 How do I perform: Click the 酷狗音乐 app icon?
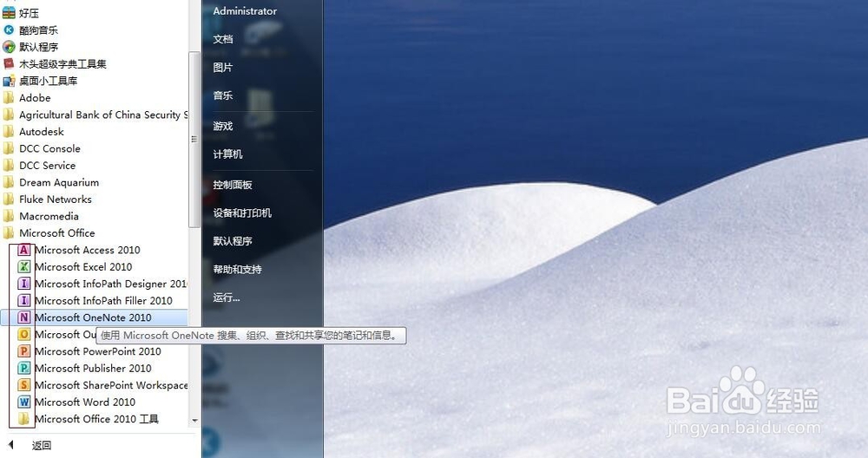tap(9, 29)
